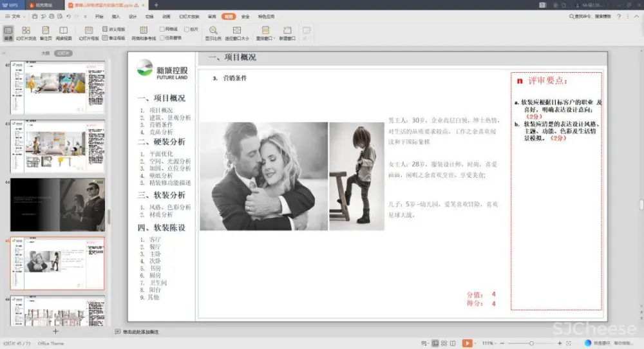Open Reading view (阅读视图)

click(x=64, y=33)
